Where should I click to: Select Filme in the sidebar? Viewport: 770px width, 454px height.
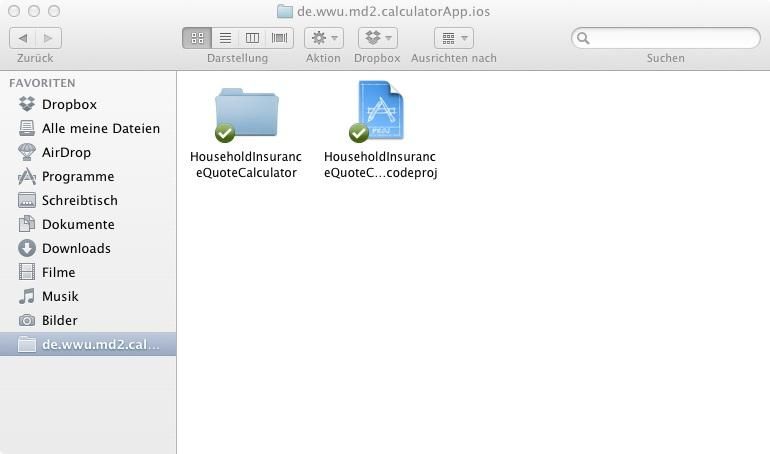click(x=88, y=272)
